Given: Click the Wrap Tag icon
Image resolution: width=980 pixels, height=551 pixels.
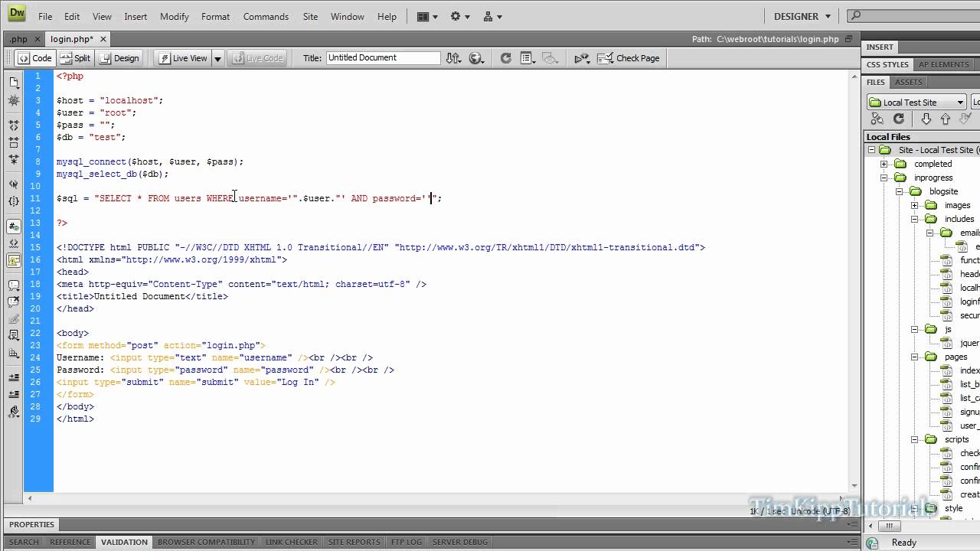Looking at the screenshot, I should pos(14,318).
